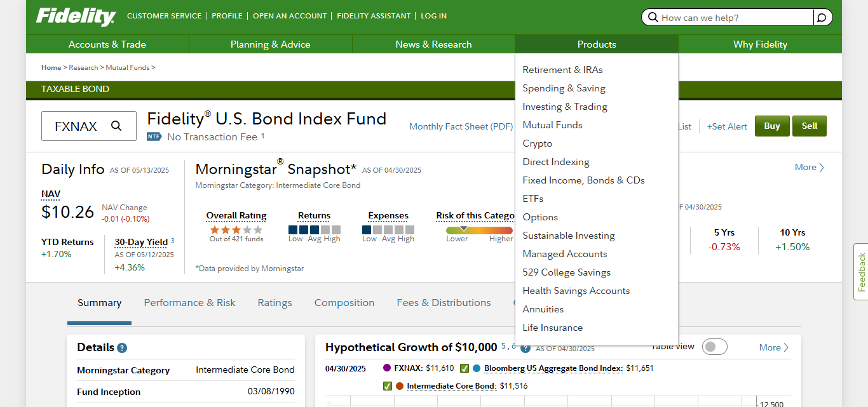Image resolution: width=868 pixels, height=407 pixels.
Task: Select Annuities menu item
Action: pos(543,309)
